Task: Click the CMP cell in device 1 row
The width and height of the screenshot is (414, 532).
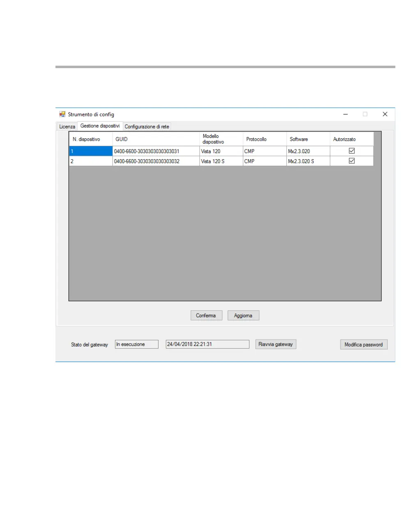Action: tap(264, 151)
